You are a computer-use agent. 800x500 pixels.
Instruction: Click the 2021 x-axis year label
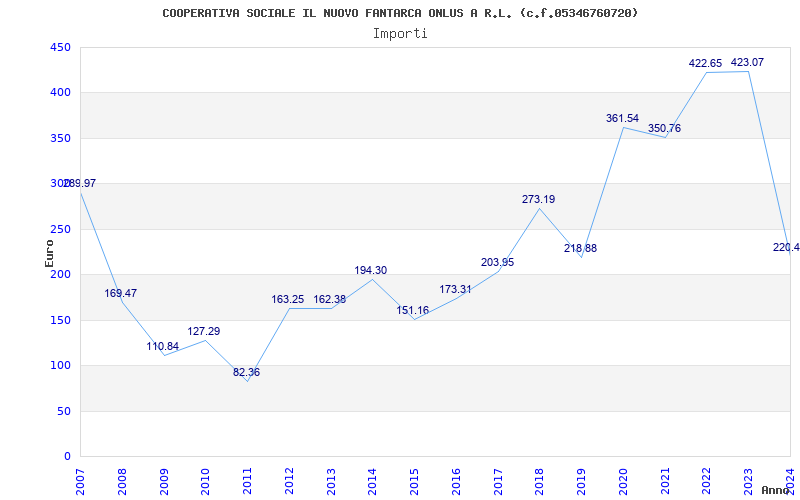(665, 482)
